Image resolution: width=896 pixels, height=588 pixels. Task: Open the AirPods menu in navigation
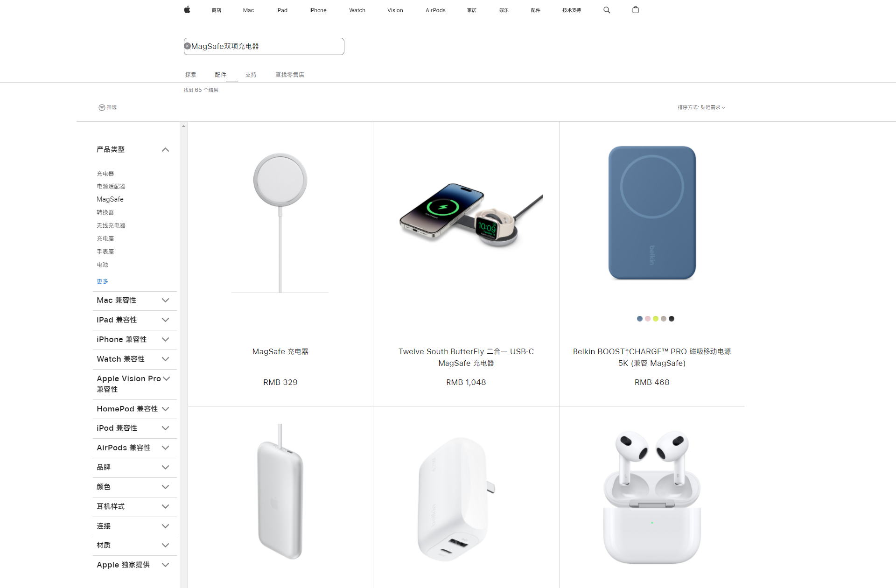pyautogui.click(x=435, y=10)
